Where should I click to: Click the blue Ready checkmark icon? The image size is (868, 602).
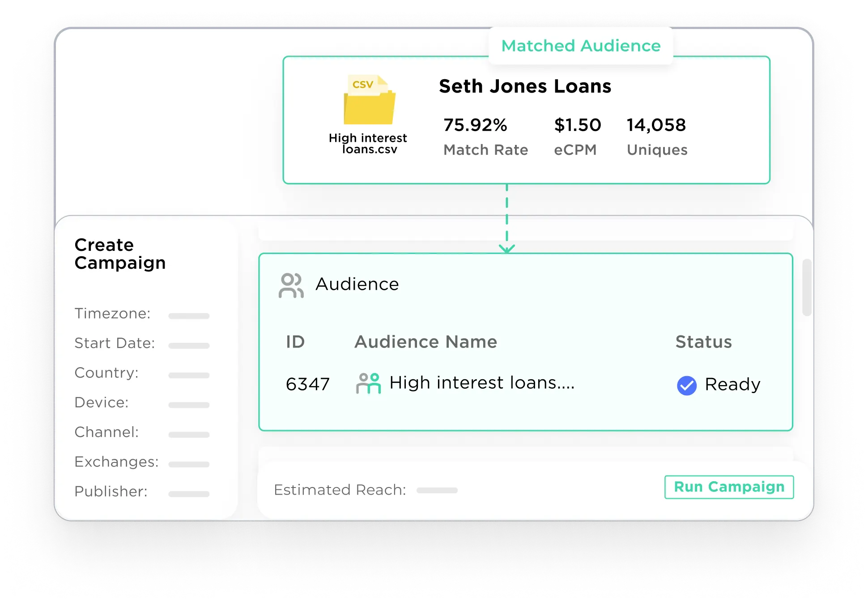[x=686, y=385]
